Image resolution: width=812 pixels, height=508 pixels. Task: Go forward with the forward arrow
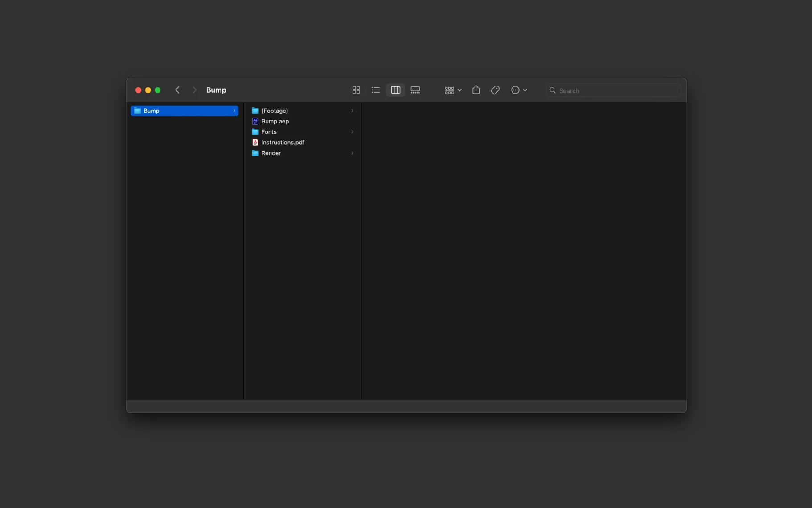click(194, 90)
